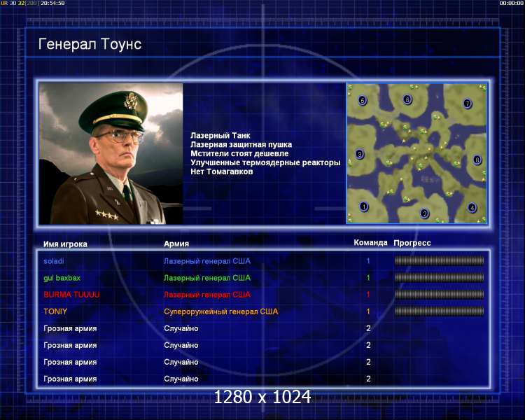
Task: Click start position marker 6 on minimap
Action: (407, 99)
